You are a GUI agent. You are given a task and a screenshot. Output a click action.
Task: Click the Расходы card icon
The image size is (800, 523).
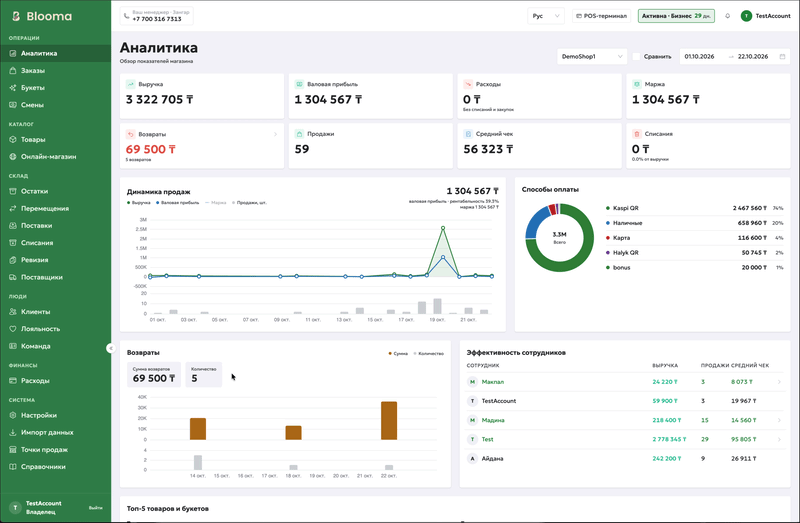pos(468,84)
